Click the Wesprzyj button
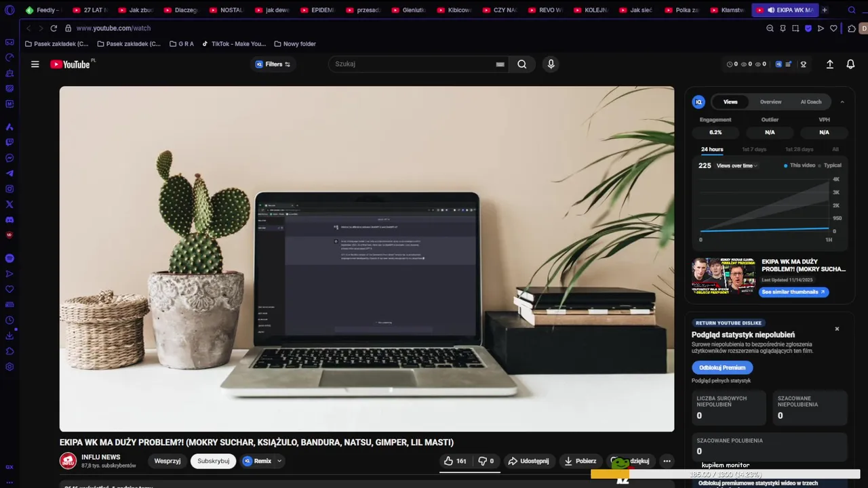This screenshot has height=488, width=868. point(167,461)
